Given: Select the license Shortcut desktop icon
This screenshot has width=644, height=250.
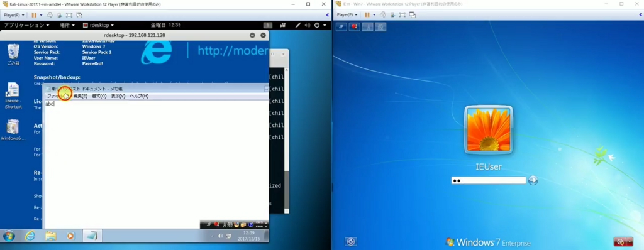Looking at the screenshot, I should [13, 95].
